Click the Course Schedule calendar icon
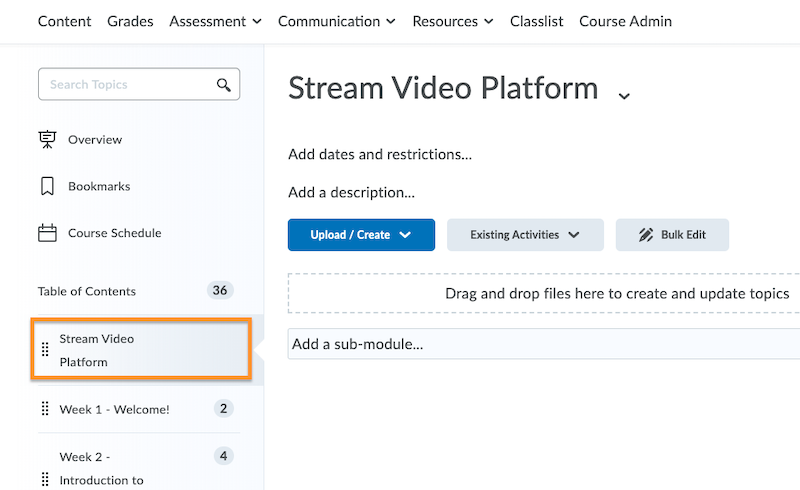 pyautogui.click(x=47, y=233)
